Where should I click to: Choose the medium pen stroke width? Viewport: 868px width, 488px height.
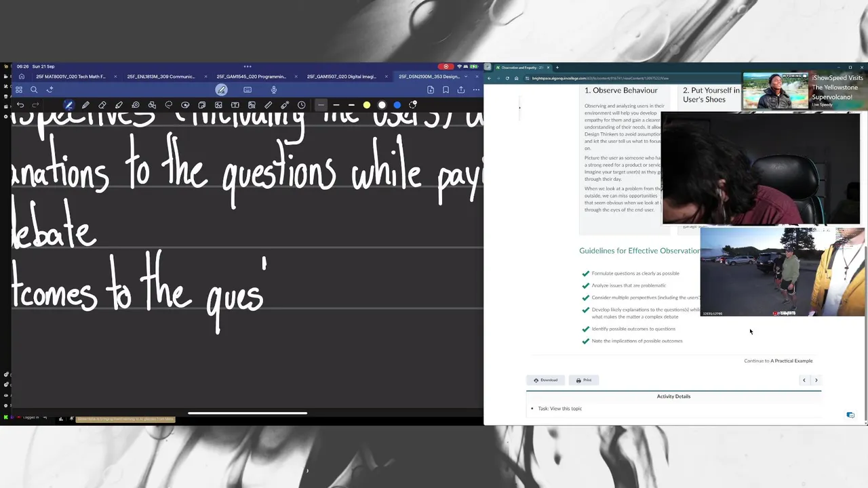coord(336,105)
